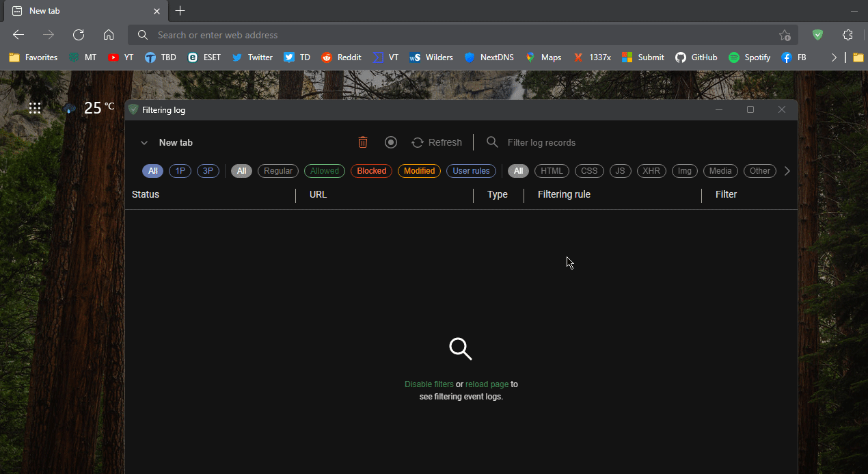
Task: Open the app launcher grid on the desktop
Action: point(34,107)
